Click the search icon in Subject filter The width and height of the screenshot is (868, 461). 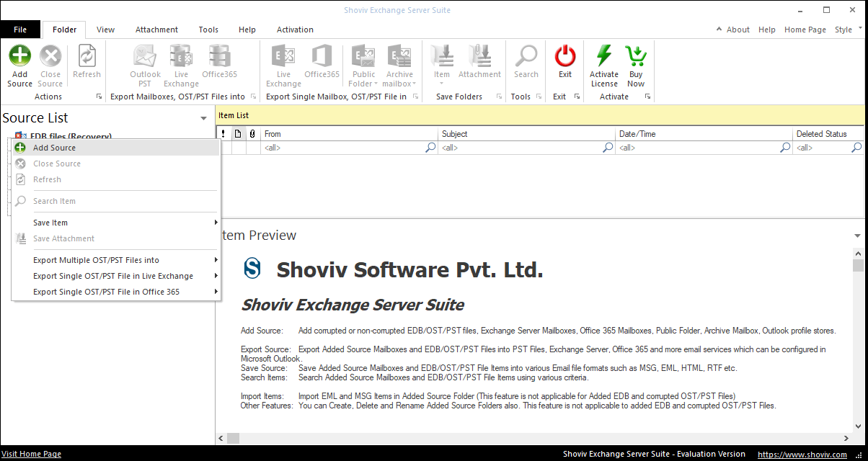(608, 148)
